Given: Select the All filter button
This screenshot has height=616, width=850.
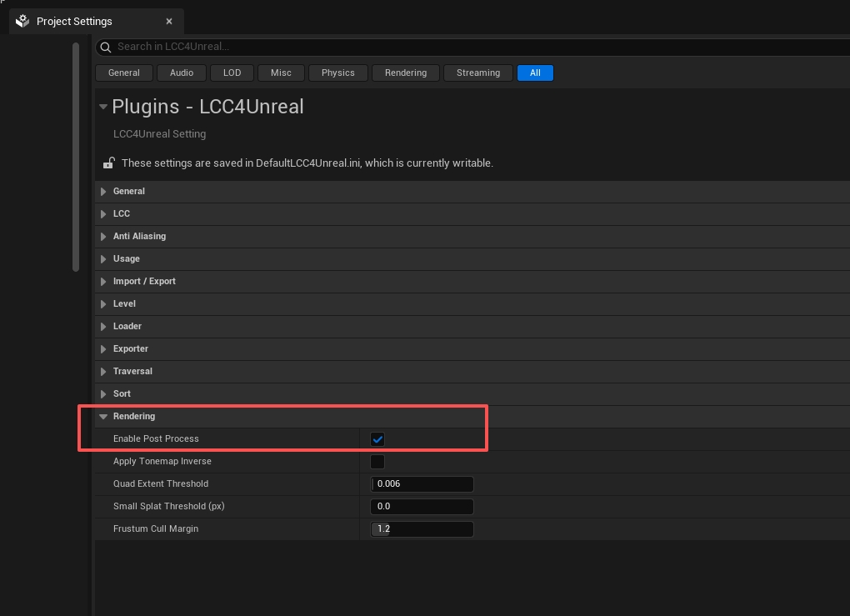Looking at the screenshot, I should pyautogui.click(x=535, y=73).
